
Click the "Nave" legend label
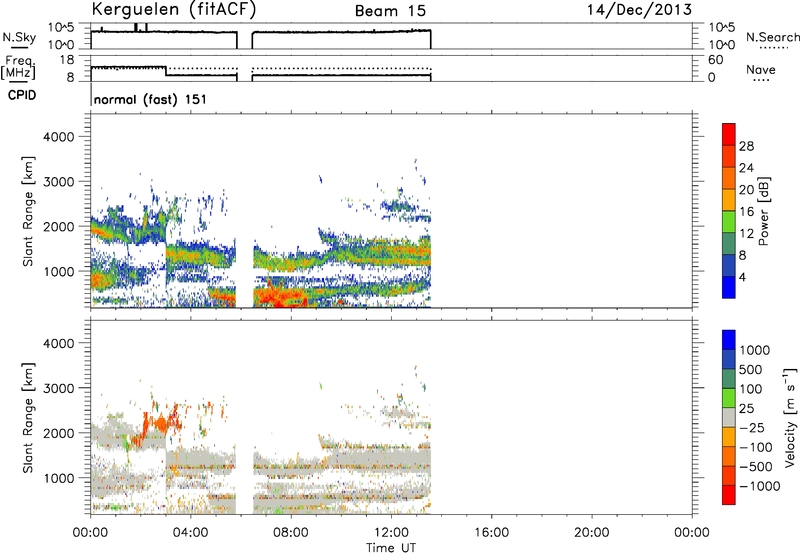(x=761, y=70)
